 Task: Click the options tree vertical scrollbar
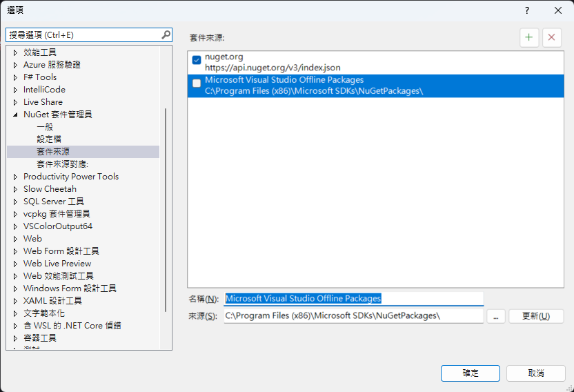[166, 210]
